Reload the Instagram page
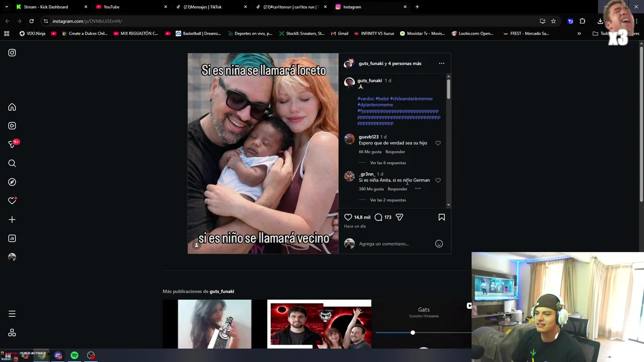 point(31,21)
